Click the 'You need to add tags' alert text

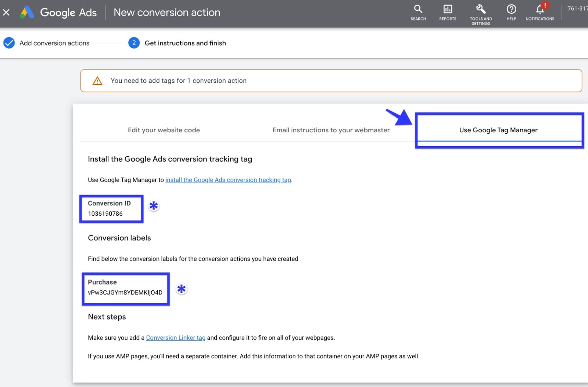coord(179,81)
